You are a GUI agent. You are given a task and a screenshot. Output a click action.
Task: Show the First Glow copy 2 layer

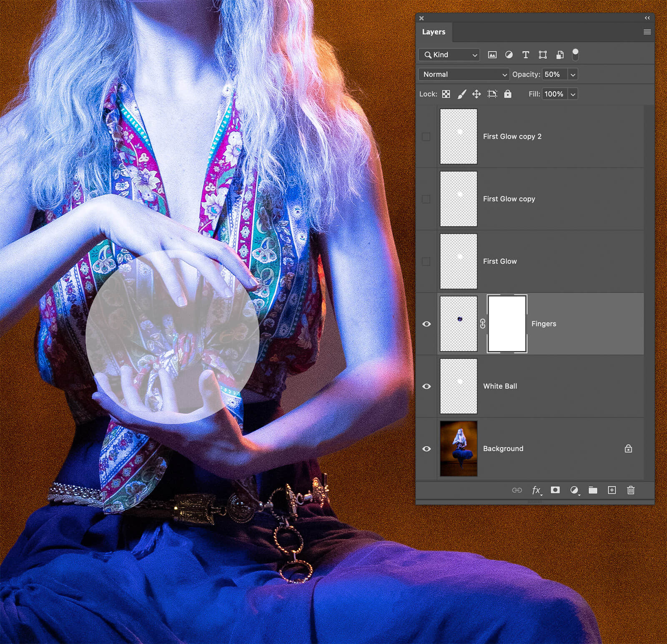click(426, 136)
